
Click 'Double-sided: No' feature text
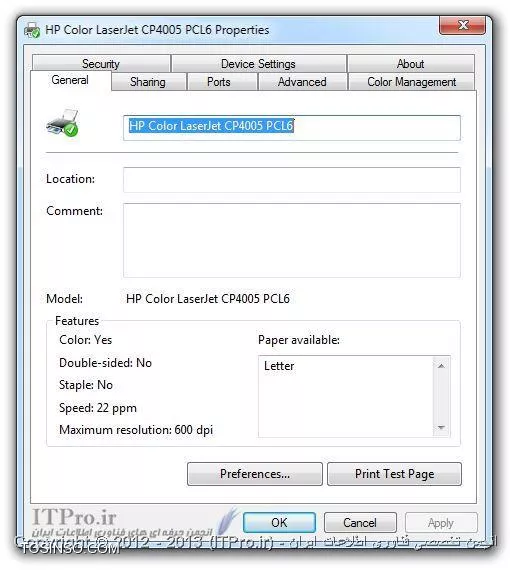pyautogui.click(x=105, y=362)
